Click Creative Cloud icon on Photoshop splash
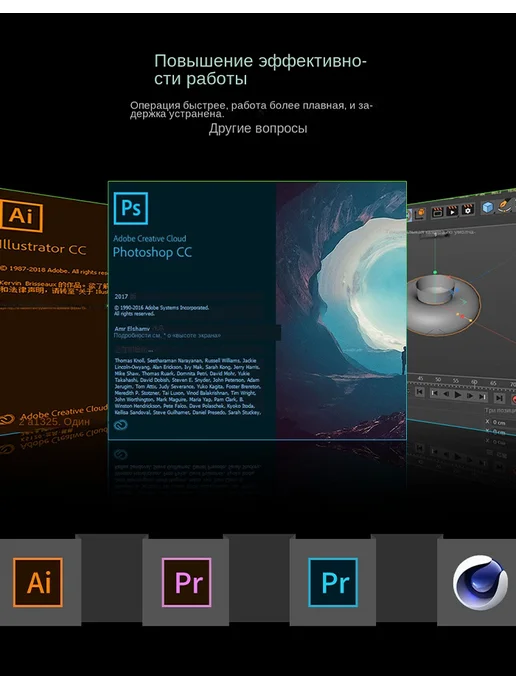516x688 pixels. tap(120, 425)
